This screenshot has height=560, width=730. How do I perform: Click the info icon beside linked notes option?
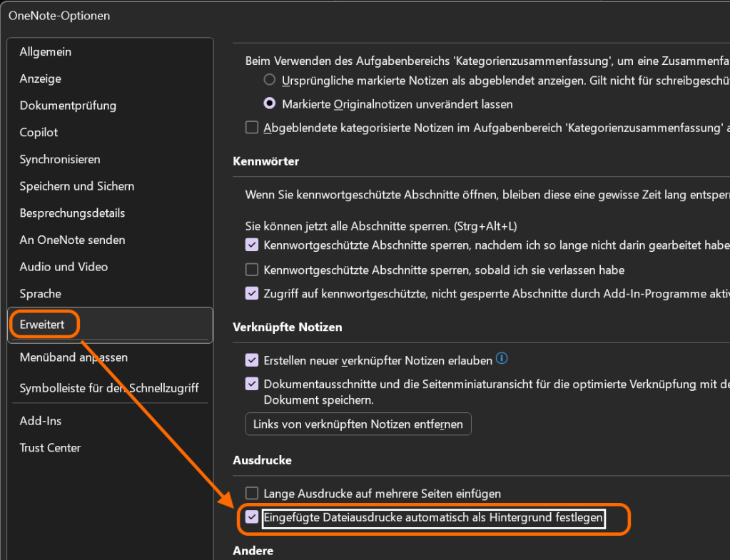pyautogui.click(x=502, y=358)
